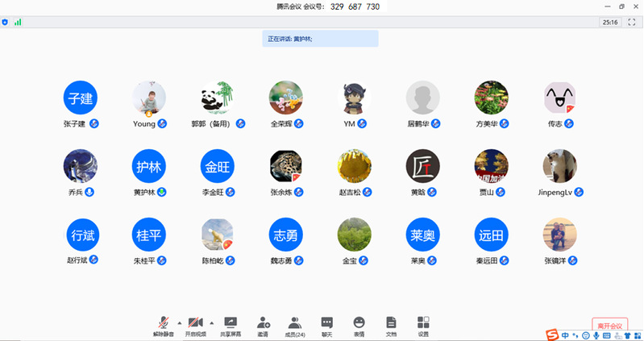This screenshot has height=341, width=644.
Task: Turn on camera with 开启视频
Action: coord(196,324)
